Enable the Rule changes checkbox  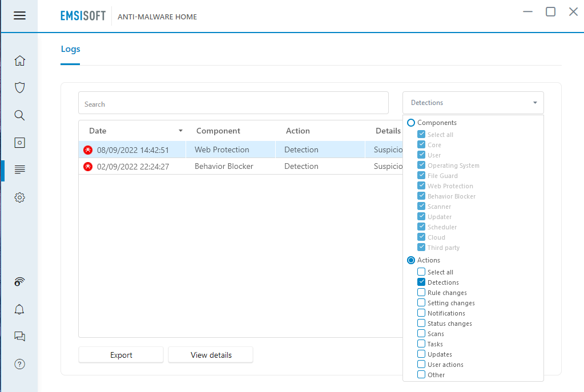point(421,293)
